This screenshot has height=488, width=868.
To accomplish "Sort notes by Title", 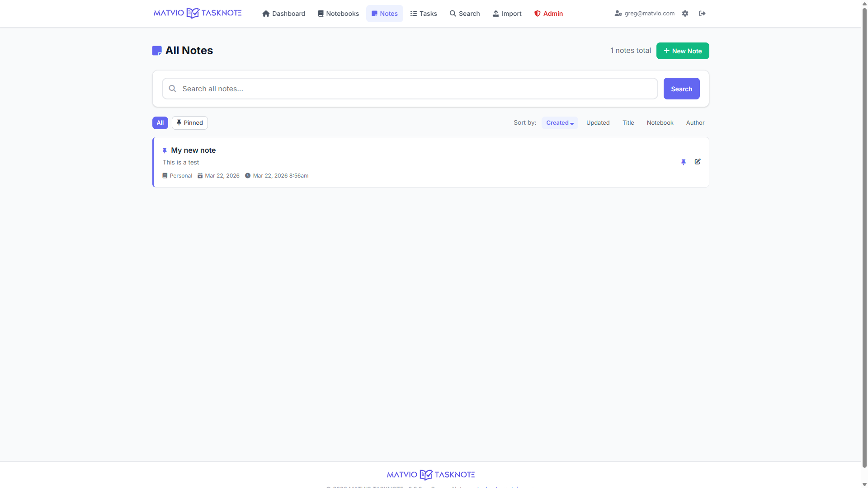I will 628,123.
